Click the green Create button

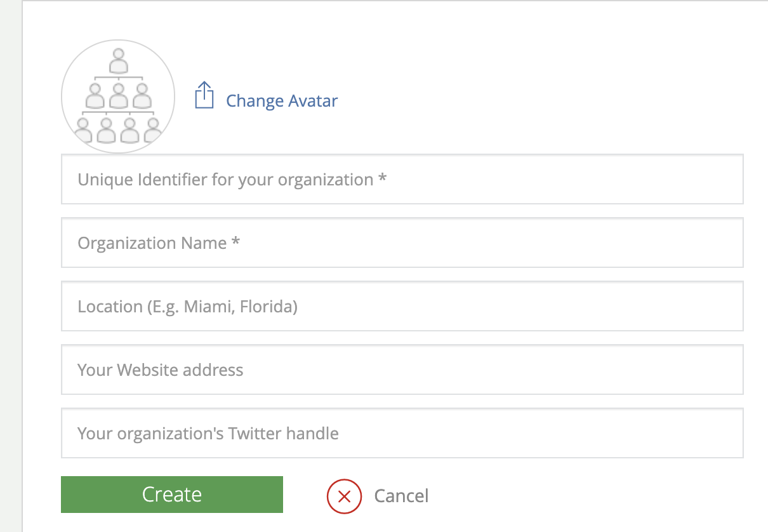(x=172, y=495)
